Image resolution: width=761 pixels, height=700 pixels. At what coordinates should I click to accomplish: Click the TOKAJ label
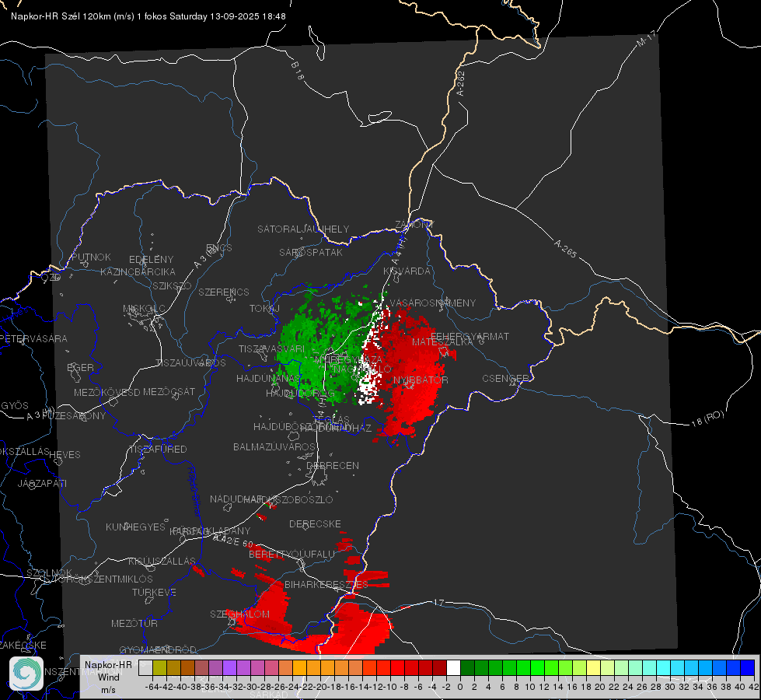[264, 309]
